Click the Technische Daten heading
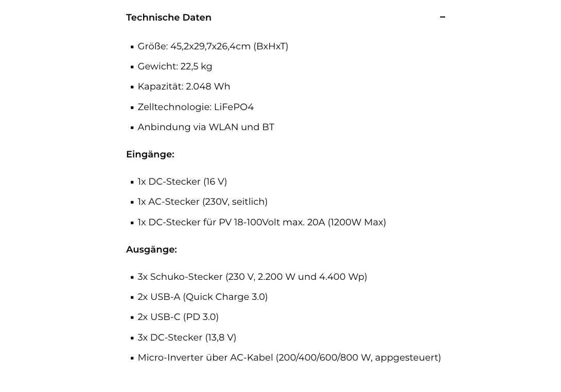The image size is (561, 392). coord(169,17)
